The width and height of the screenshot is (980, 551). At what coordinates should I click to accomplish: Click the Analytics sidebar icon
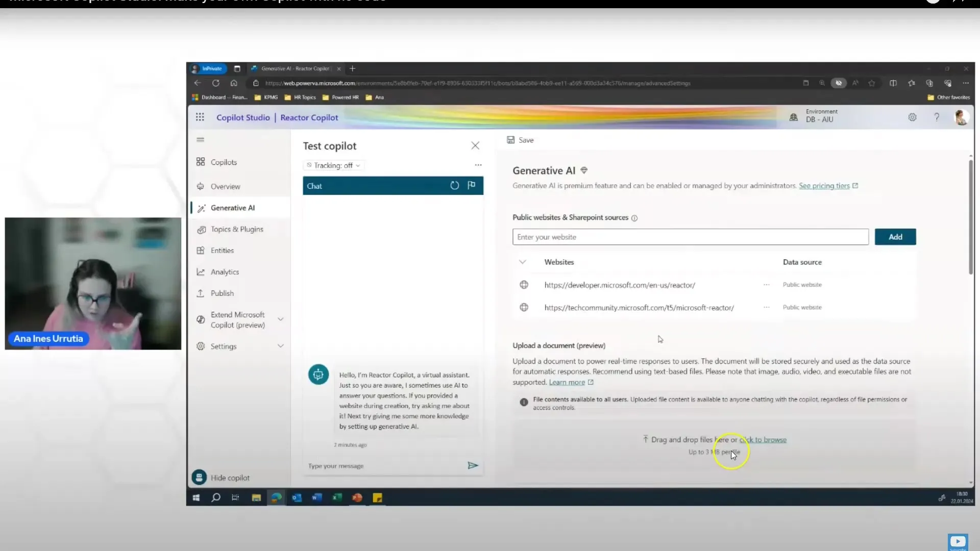point(200,271)
